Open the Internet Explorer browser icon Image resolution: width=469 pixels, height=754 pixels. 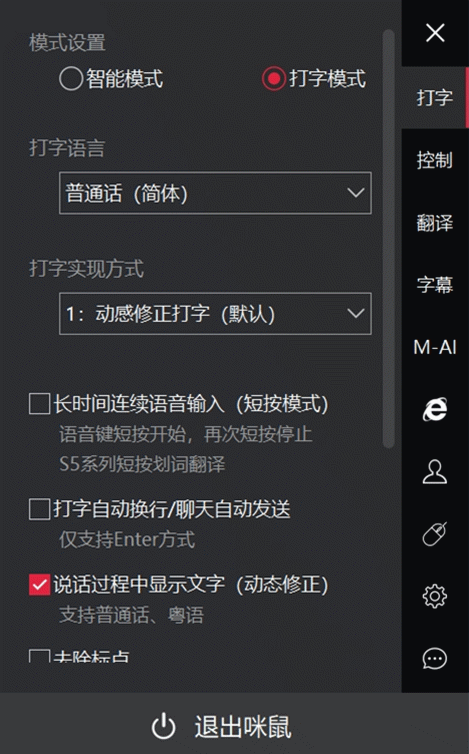(x=435, y=409)
